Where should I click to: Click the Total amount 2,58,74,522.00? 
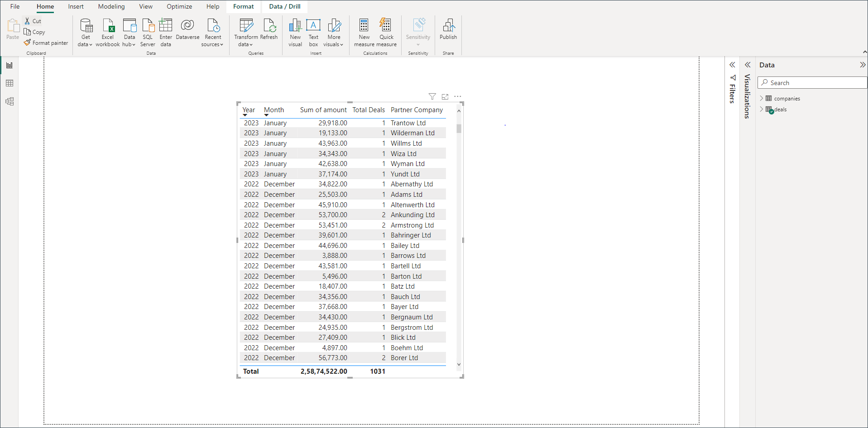coord(324,371)
